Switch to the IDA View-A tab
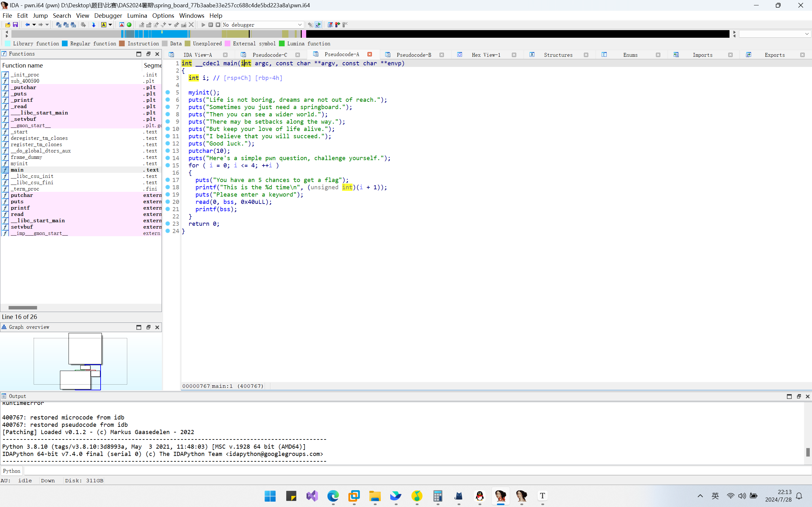 [198, 55]
